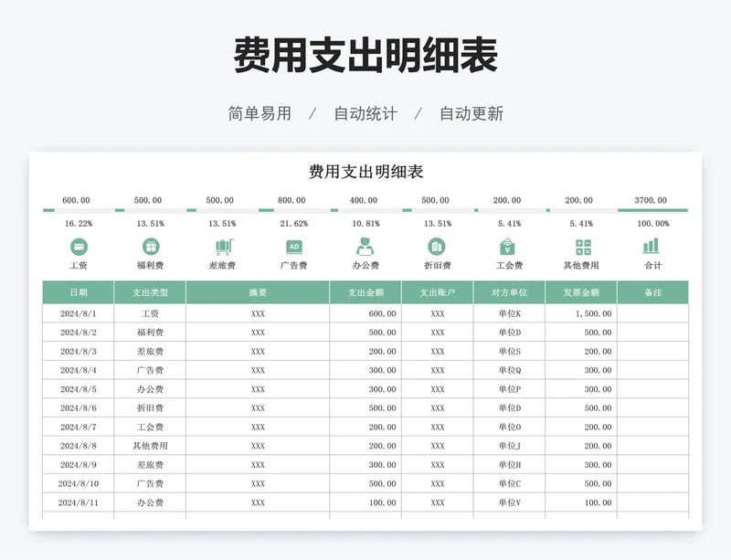Click the sheet title 费用支出明细表 inside table
The width and height of the screenshot is (731, 560).
pyautogui.click(x=366, y=172)
